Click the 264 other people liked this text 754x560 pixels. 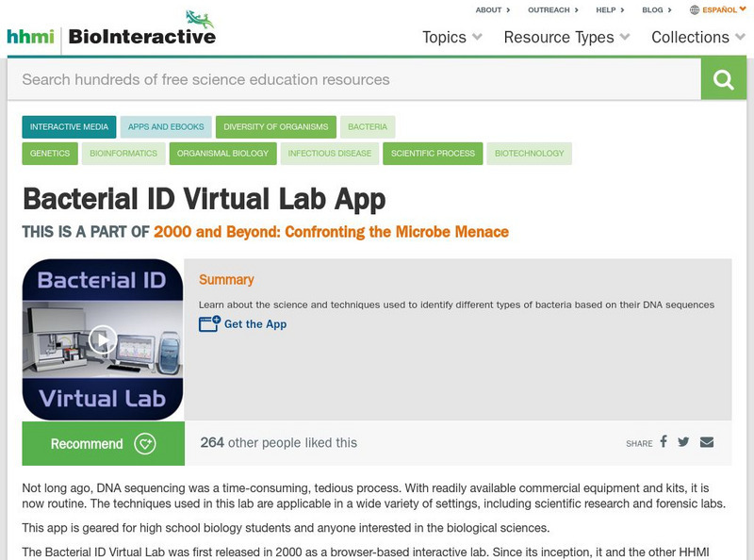(278, 442)
